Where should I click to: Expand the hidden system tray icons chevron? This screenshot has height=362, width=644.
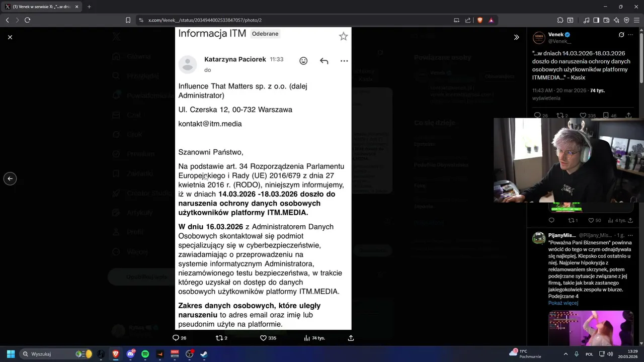click(566, 354)
